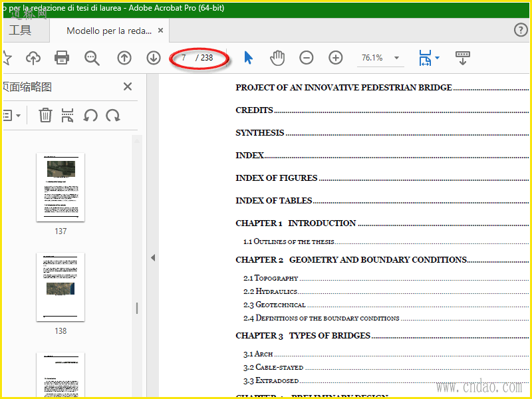Click the page number input field
Image resolution: width=532 pixels, height=399 pixels.
(x=184, y=58)
